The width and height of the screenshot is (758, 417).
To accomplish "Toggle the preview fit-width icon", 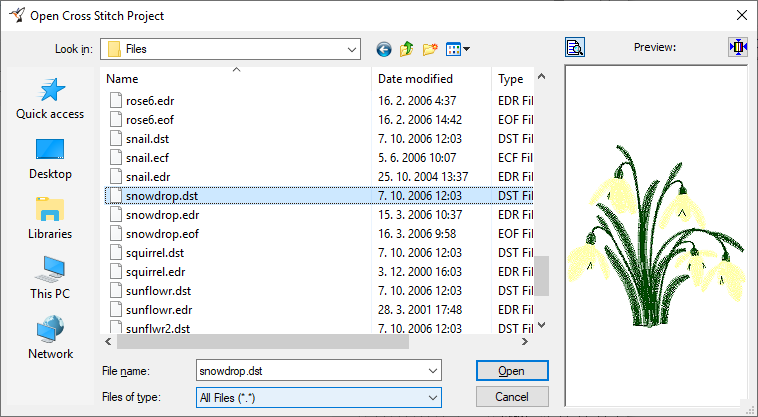I will point(738,47).
